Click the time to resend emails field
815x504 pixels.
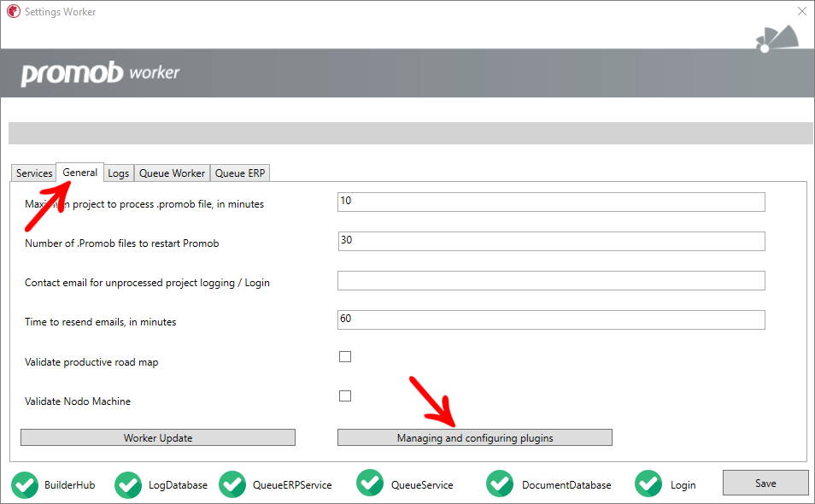pos(552,319)
